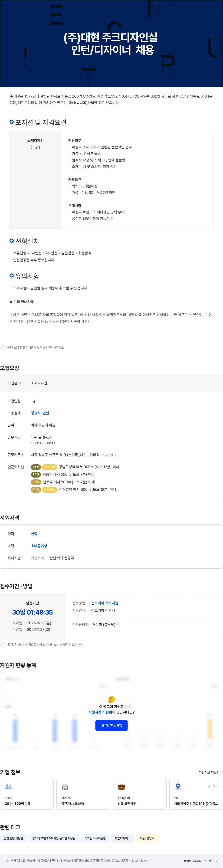The width and height of the screenshot is (223, 868).
Task: Click 09:30 ~ 18:30 working hours text
Action: click(44, 443)
